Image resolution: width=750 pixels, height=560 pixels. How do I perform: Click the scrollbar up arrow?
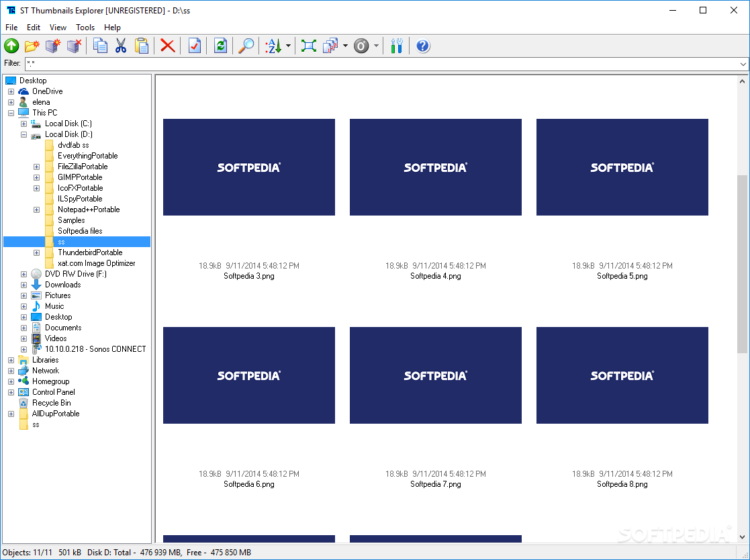pyautogui.click(x=743, y=81)
